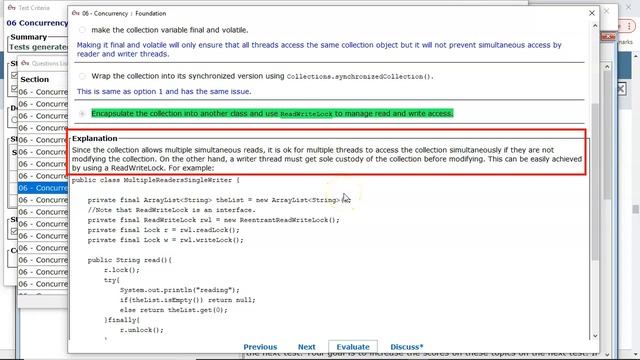
Task: Select radio for 'Wrap the collection into its synchronized version'
Action: click(82, 76)
